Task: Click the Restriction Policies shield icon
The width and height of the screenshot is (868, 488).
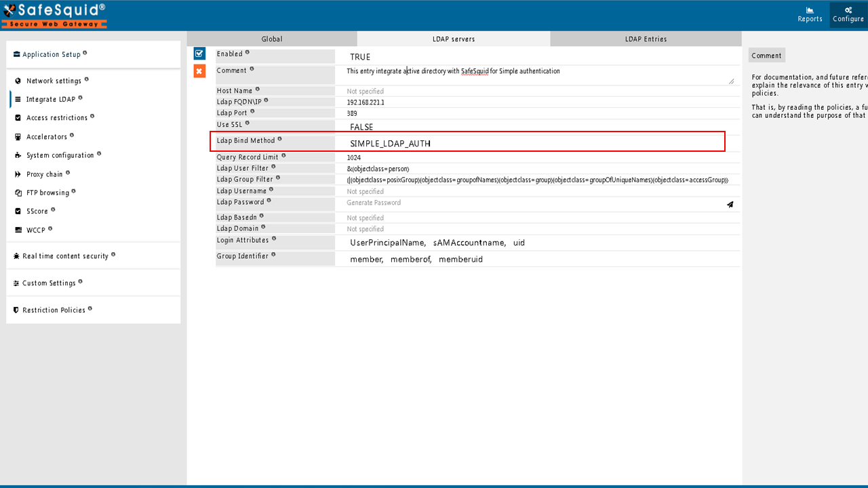Action: point(16,310)
